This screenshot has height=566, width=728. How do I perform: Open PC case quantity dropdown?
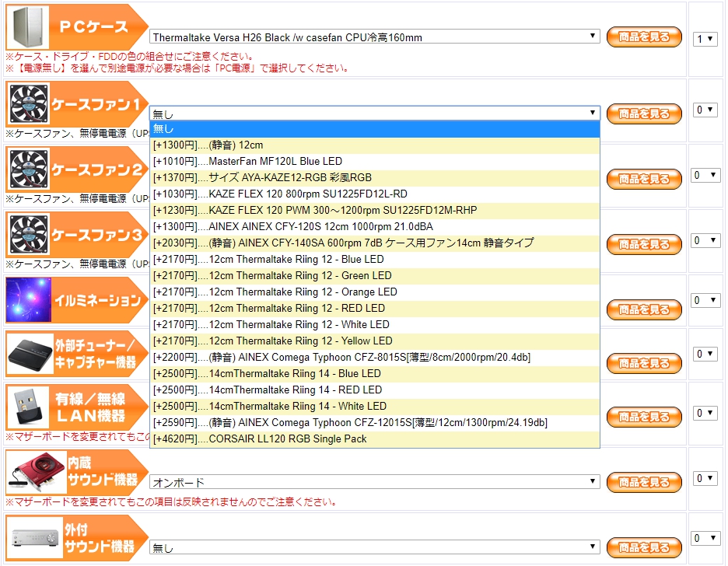tap(705, 39)
